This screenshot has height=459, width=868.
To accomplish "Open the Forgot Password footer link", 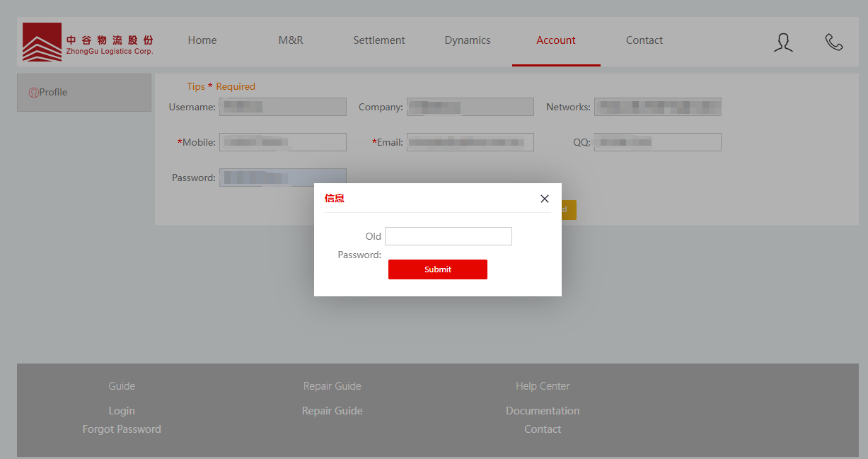I will (122, 429).
